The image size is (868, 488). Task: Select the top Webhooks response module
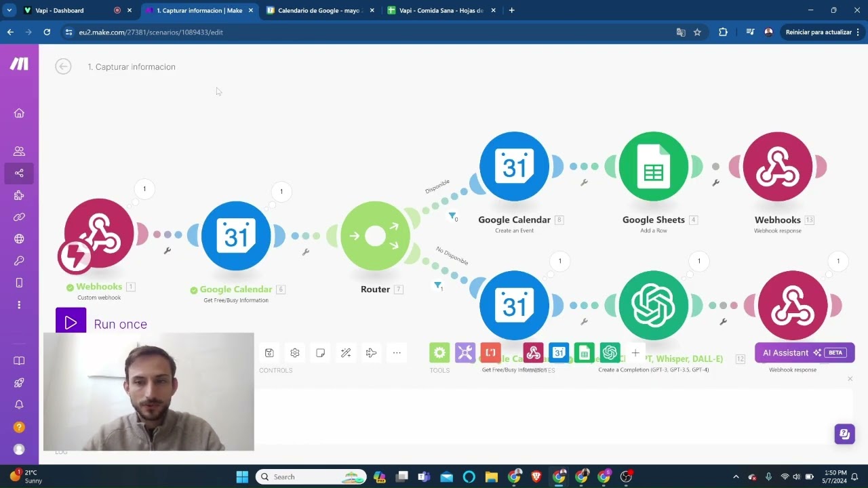click(777, 167)
